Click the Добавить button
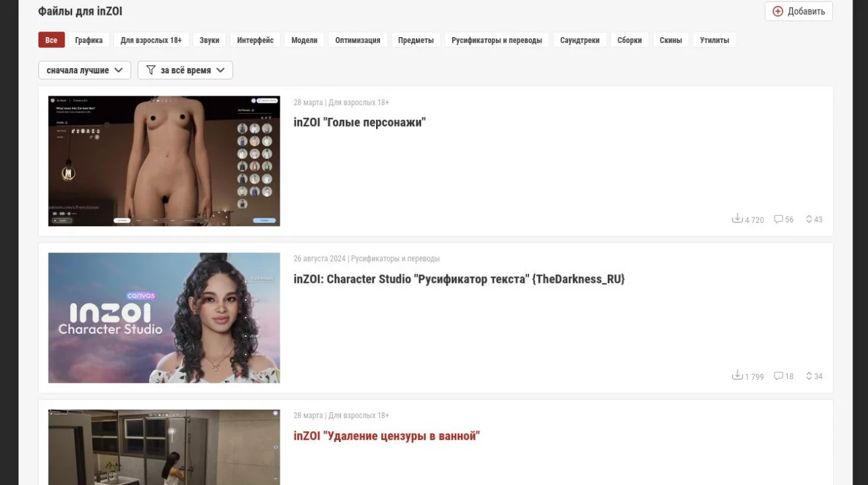Screen dimensions: 868x485 point(799,11)
